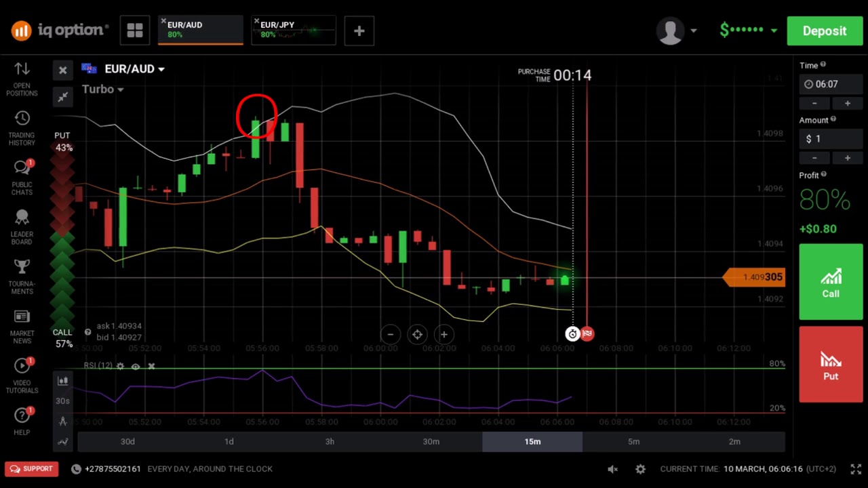Select the 30d time range
This screenshot has height=488, width=868.
coord(127,441)
